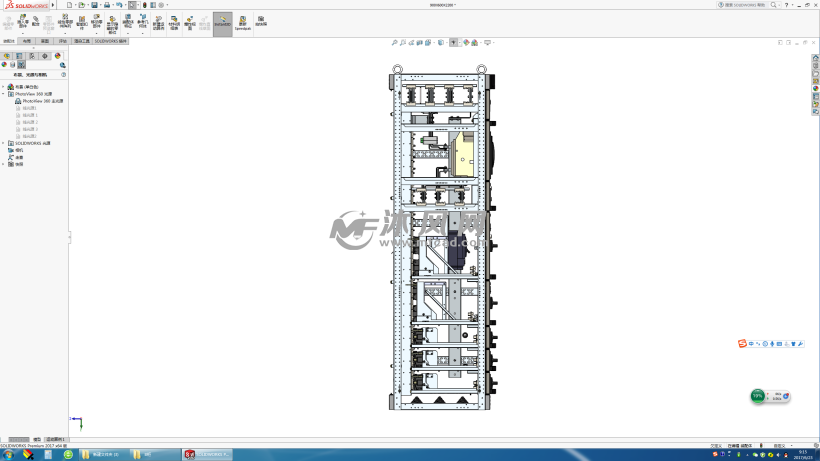
Task: Click the New document icon
Action: click(70, 5)
